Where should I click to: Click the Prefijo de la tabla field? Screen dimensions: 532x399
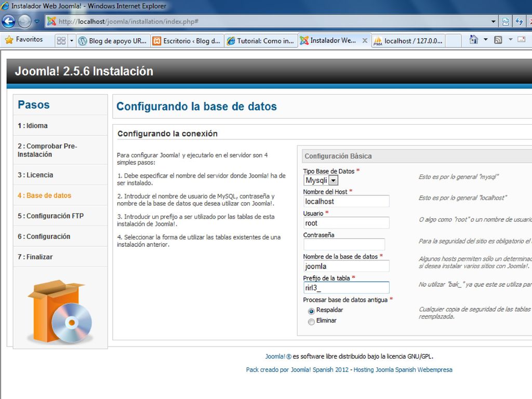(346, 288)
